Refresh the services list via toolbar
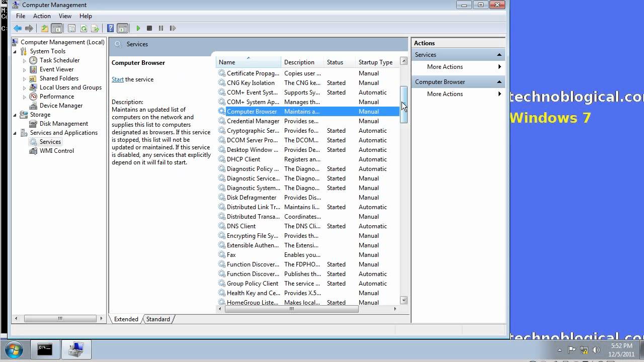 pos(84,28)
